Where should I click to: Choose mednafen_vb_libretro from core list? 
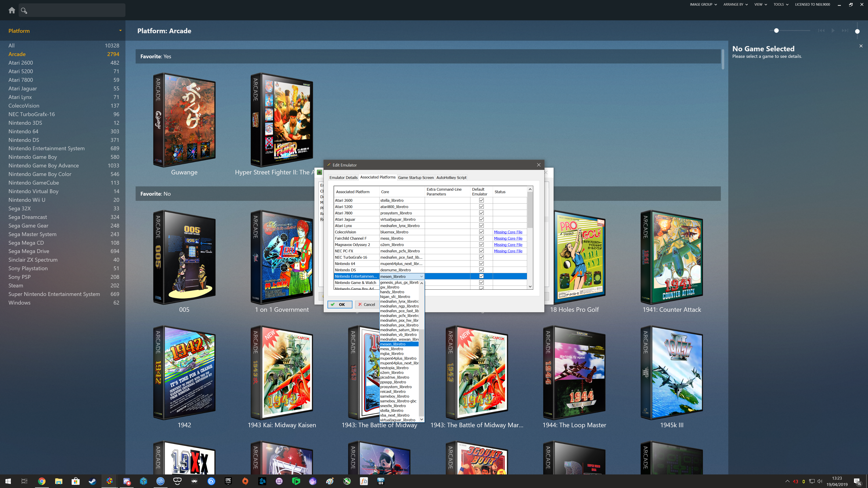[x=399, y=334]
